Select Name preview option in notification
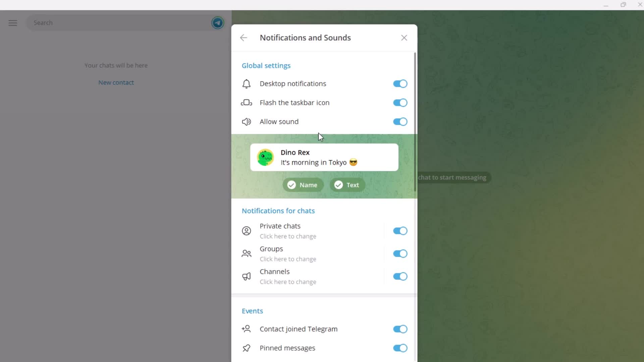The width and height of the screenshot is (644, 362). pyautogui.click(x=303, y=185)
